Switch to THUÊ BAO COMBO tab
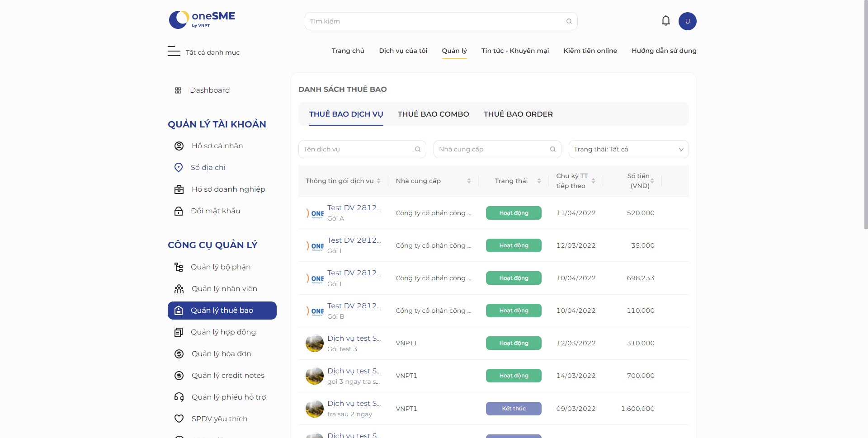This screenshot has height=438, width=868. [433, 114]
